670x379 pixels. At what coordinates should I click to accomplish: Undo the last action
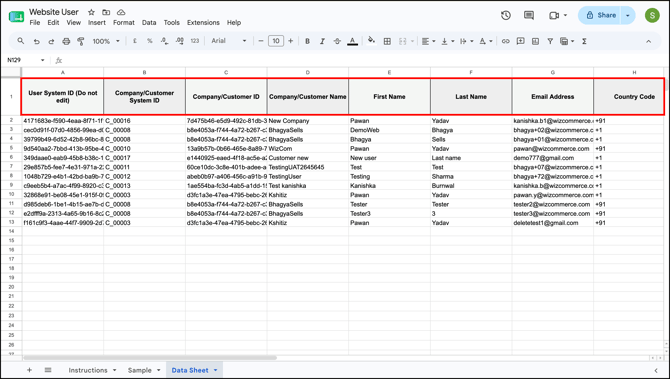[37, 41]
